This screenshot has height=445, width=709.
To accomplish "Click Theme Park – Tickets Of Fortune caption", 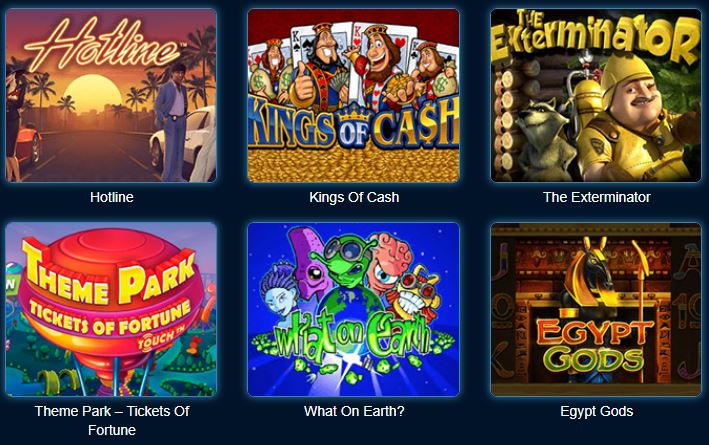I will 112,420.
